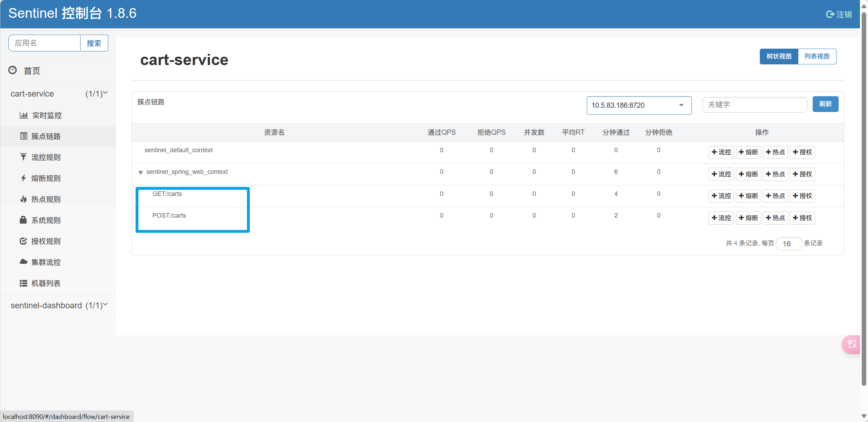This screenshot has height=422, width=868.
Task: Collapse the sentinel_spring_web_context tree node
Action: click(x=140, y=172)
